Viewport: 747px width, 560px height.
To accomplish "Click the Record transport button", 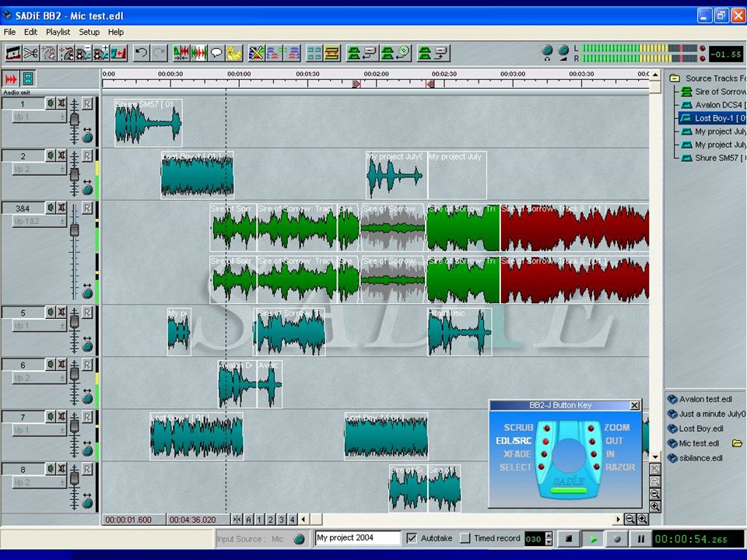I will (x=617, y=539).
